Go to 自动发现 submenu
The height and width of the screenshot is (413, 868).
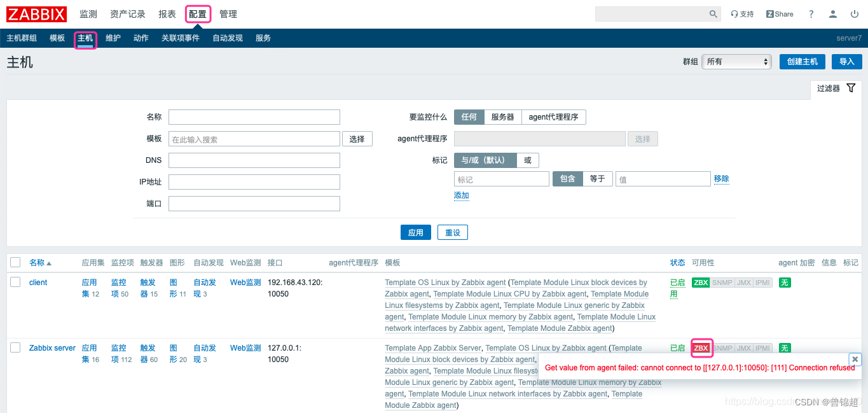228,38
